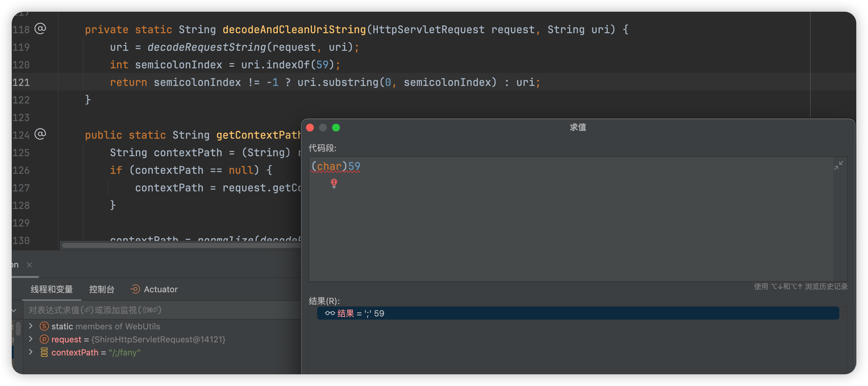This screenshot has width=868, height=386.
Task: Switch to the 控制台 tab
Action: [102, 289]
